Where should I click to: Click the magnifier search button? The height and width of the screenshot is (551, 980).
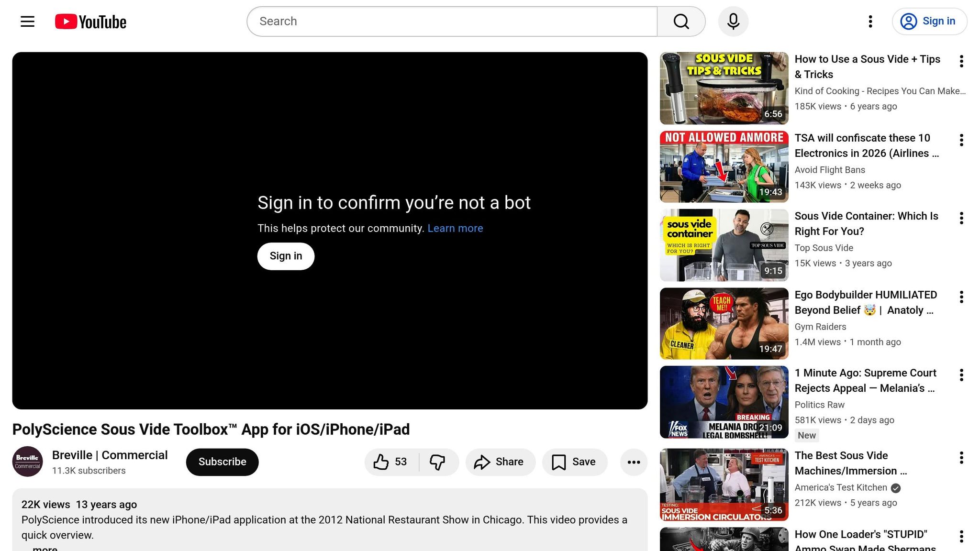[681, 22]
